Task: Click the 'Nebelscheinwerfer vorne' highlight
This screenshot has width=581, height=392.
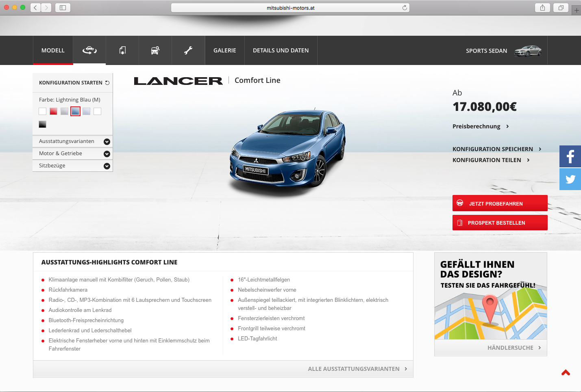Action: (x=267, y=290)
